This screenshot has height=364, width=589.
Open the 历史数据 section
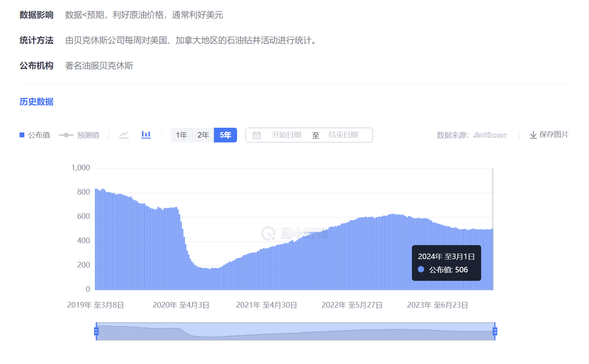point(36,102)
